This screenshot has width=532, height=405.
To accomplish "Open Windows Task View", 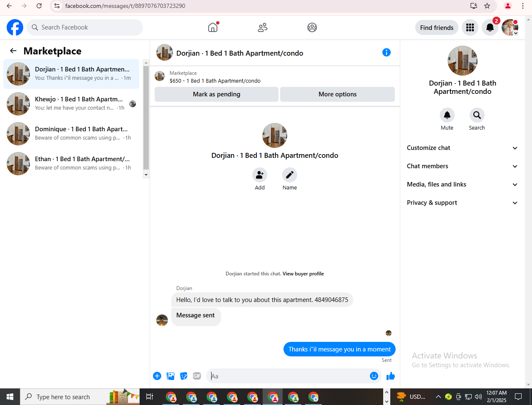I will tap(150, 397).
